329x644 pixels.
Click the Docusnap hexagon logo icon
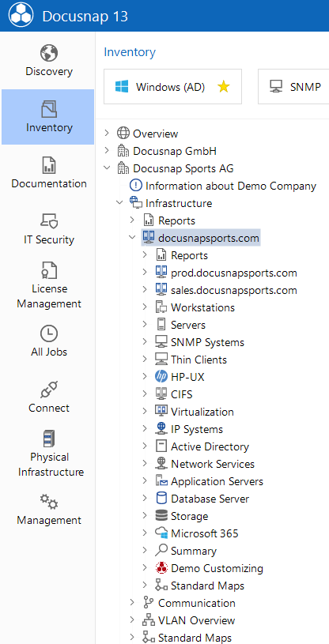coord(21,16)
